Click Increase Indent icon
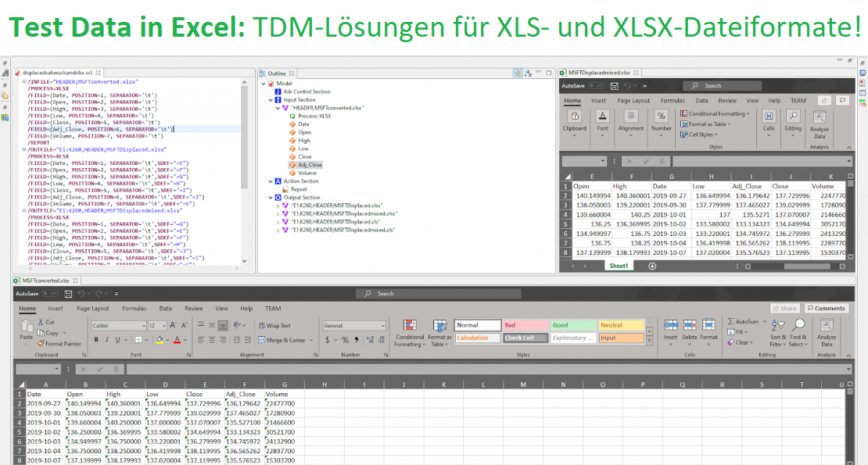Viewport: 868px width, 465px height. 247,339
